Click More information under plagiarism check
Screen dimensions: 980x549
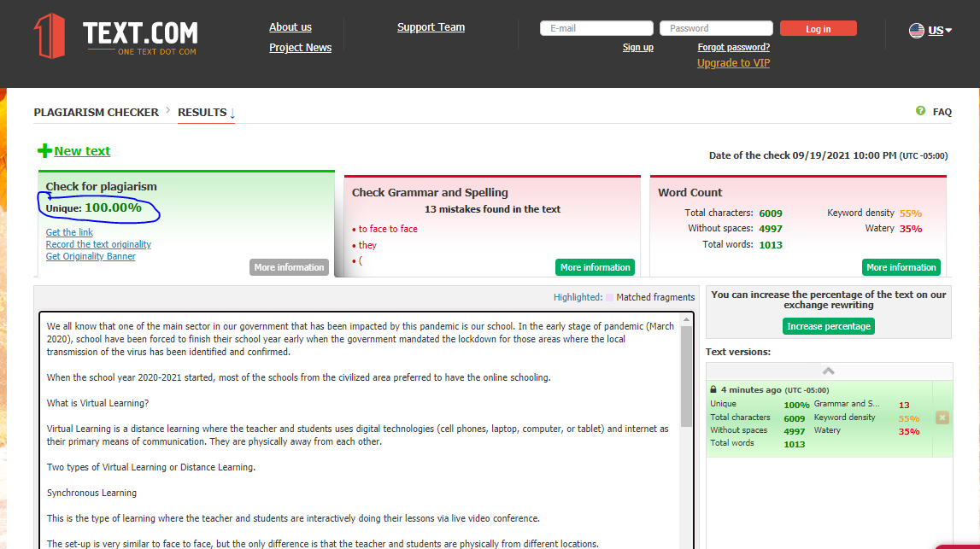[289, 267]
